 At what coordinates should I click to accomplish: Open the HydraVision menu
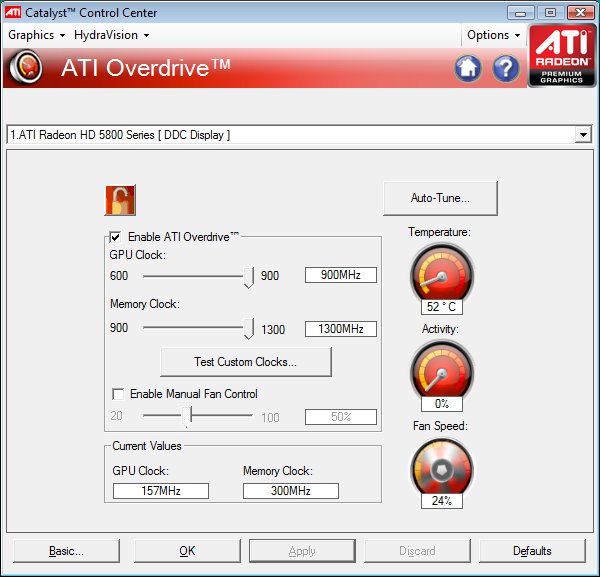click(x=111, y=35)
